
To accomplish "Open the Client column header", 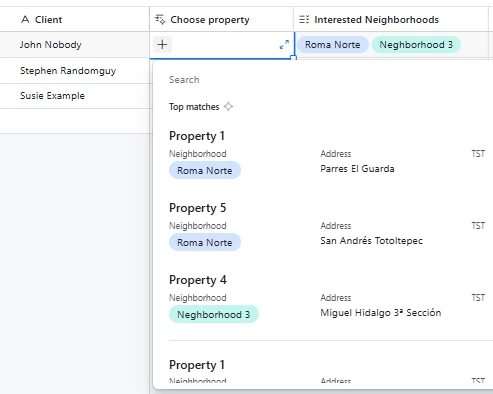I will (x=74, y=19).
